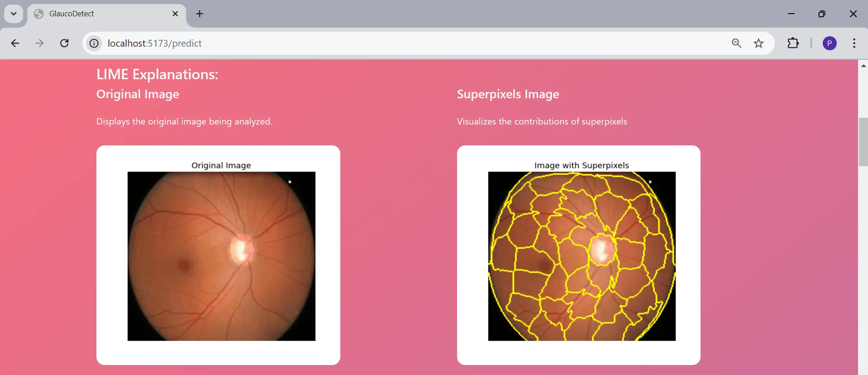Viewport: 868px width, 375px height.
Task: Open the Chrome profile P avatar
Action: click(830, 43)
